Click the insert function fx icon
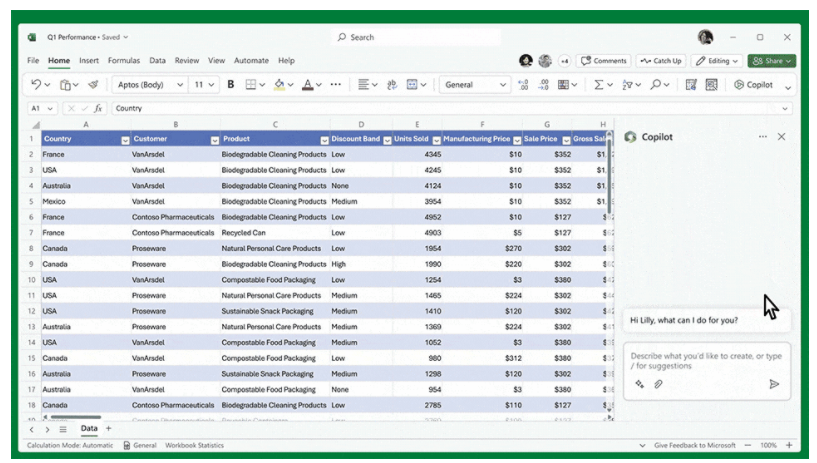 98,108
